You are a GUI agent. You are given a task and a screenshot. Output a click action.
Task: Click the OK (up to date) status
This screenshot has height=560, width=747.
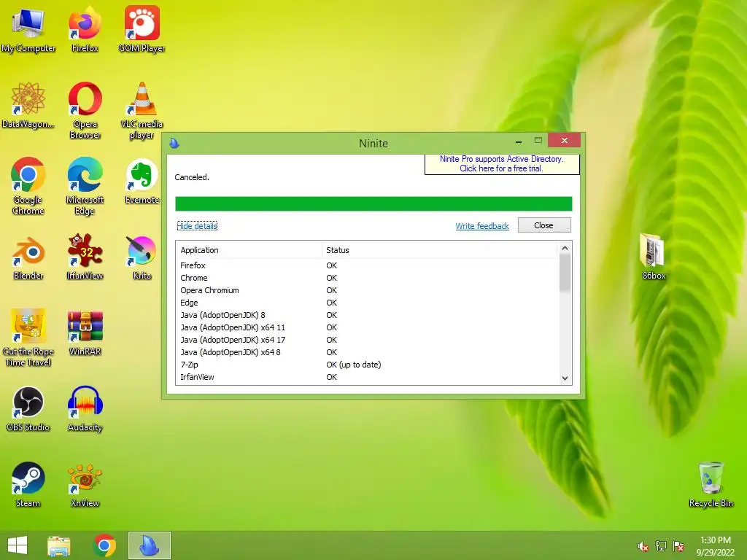354,365
